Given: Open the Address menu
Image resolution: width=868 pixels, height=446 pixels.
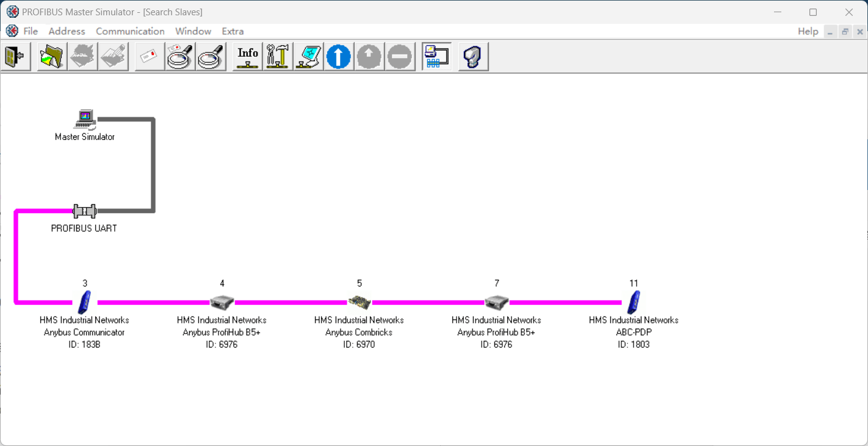Looking at the screenshot, I should pos(67,31).
